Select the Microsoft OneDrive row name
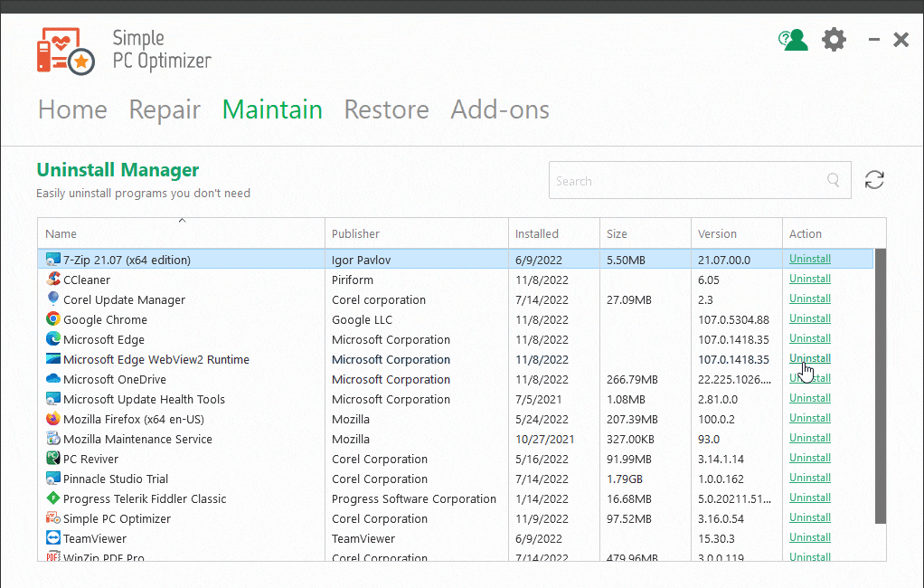Viewport: 924px width, 588px height. coord(115,379)
